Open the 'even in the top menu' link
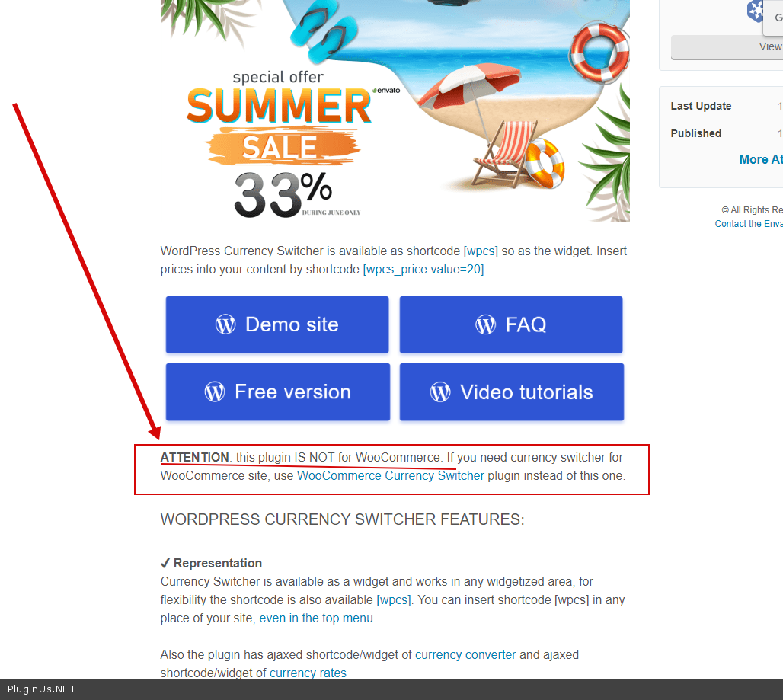This screenshot has width=783, height=700. (316, 618)
